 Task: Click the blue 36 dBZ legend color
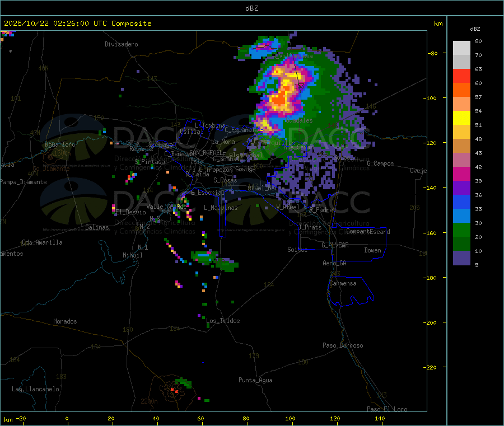tap(461, 202)
